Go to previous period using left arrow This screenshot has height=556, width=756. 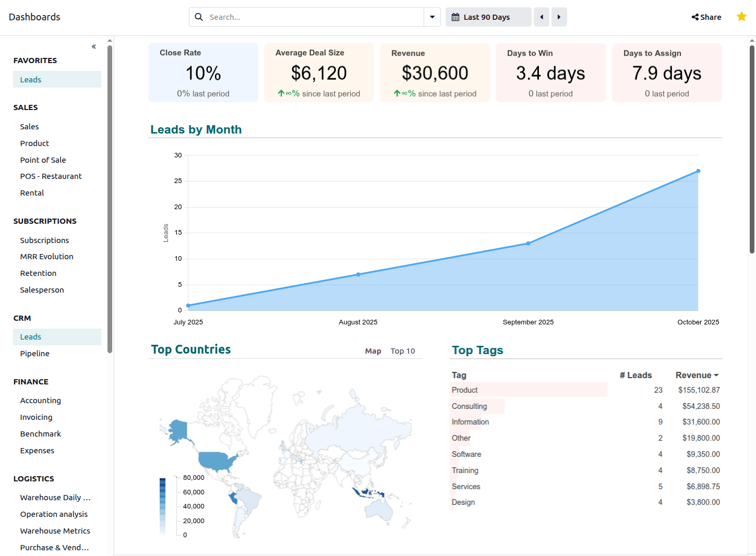541,17
